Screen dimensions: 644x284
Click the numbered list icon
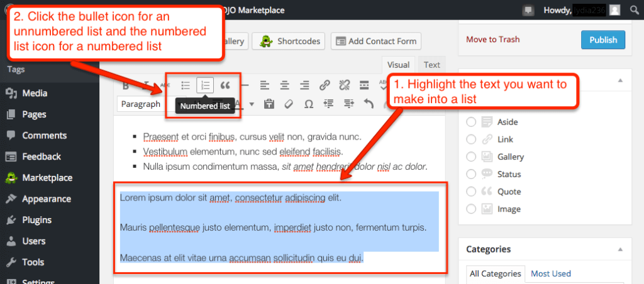[206, 85]
